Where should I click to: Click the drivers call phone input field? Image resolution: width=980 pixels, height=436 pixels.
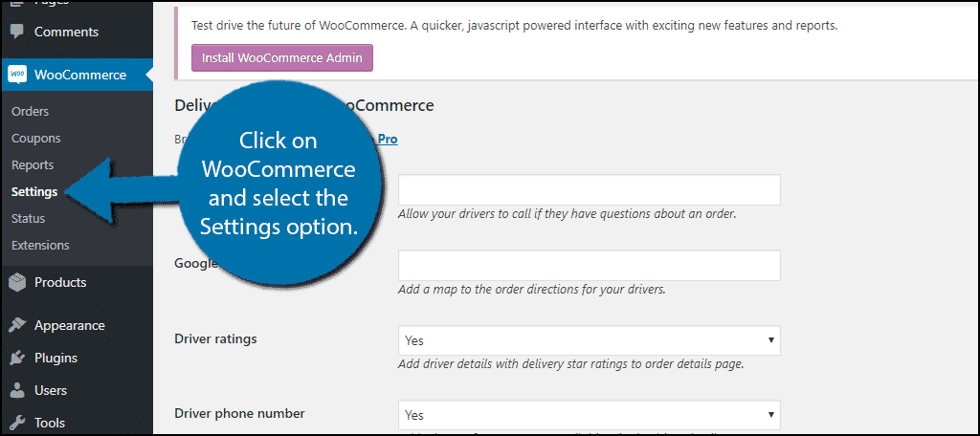click(589, 190)
